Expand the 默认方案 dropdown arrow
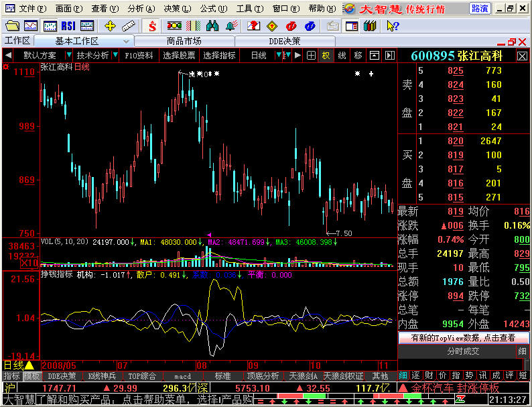 69,55
